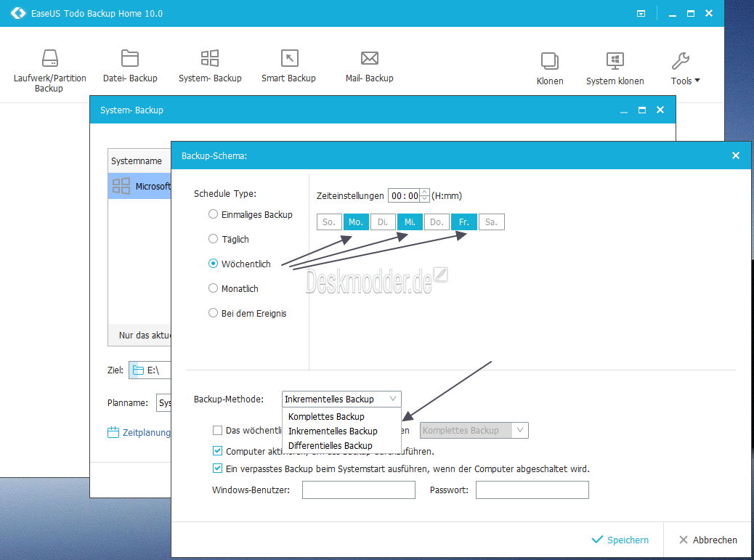Select Bei dem Ereignis schedule type
The image size is (754, 560).
213,313
